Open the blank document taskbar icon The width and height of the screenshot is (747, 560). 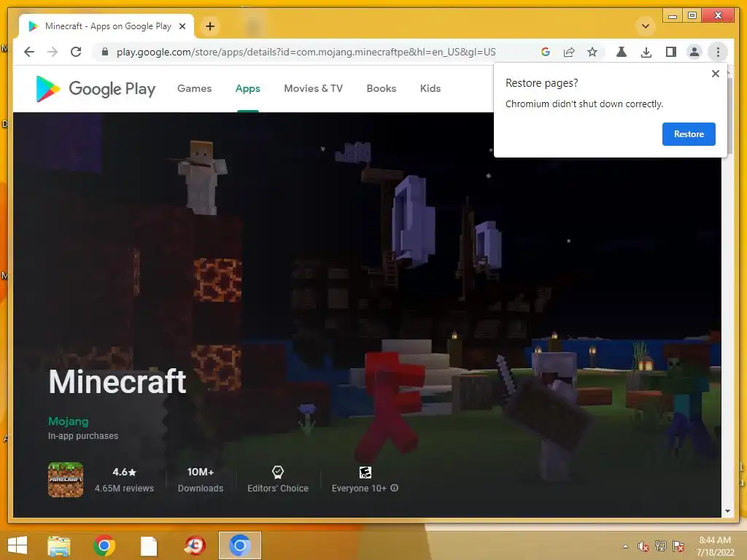149,546
